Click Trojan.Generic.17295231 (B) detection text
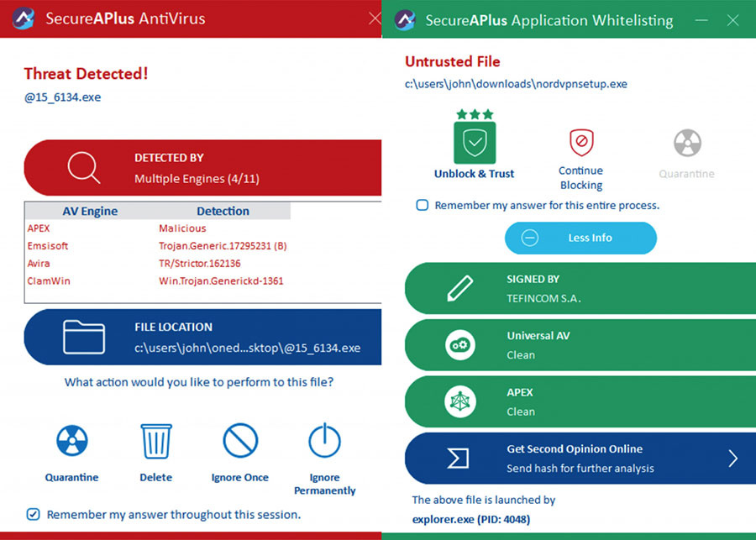The image size is (756, 540). pos(223,246)
